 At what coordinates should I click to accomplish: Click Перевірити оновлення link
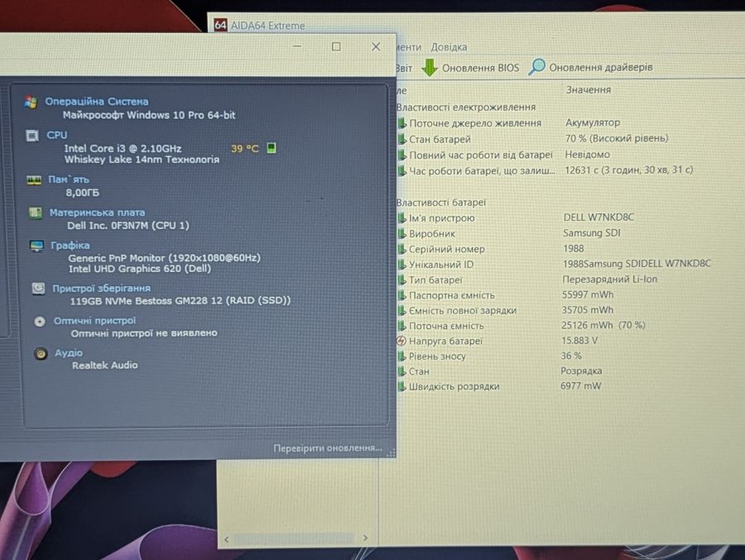pyautogui.click(x=327, y=448)
